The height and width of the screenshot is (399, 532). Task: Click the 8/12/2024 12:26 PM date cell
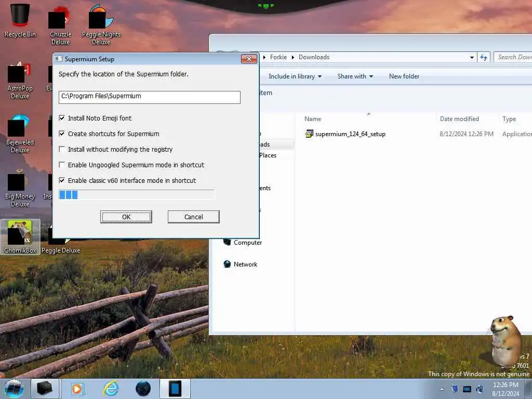(467, 134)
